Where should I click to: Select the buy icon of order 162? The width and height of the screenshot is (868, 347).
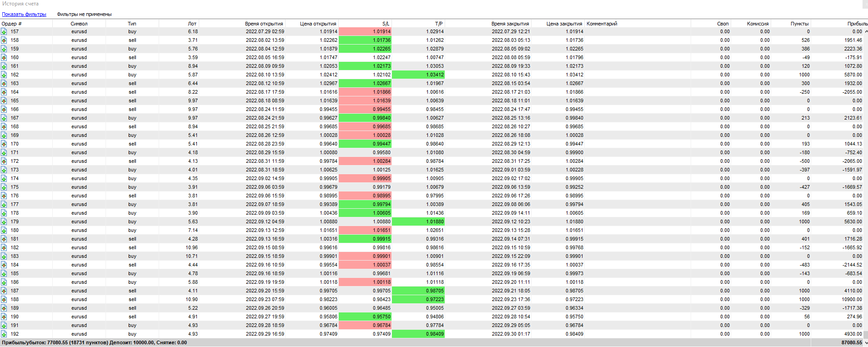click(4, 75)
